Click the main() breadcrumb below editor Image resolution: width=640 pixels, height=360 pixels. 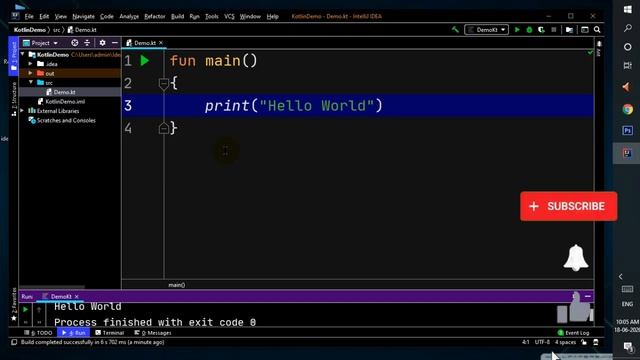177,285
